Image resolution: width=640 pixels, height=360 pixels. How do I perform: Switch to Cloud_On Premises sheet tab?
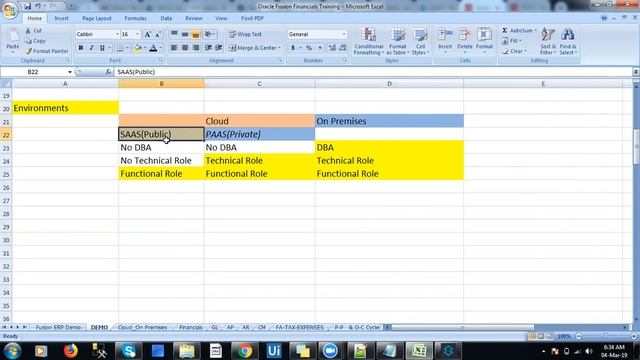142,327
